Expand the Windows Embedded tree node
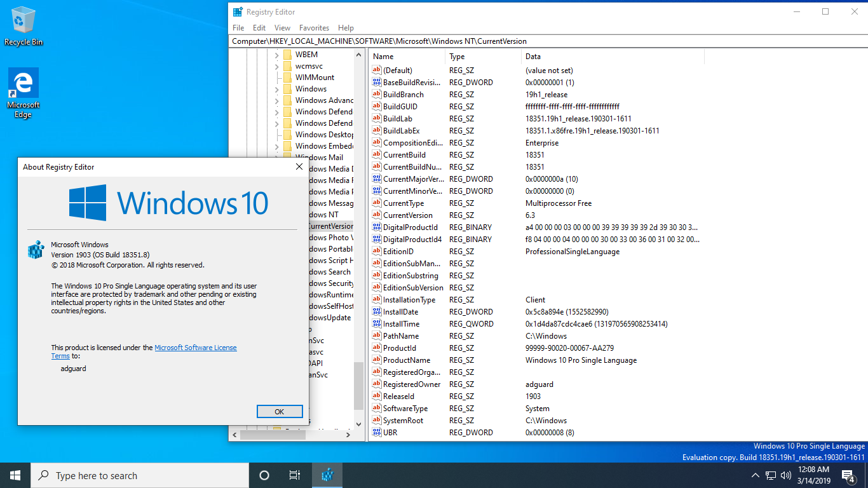This screenshot has width=868, height=488. coord(276,146)
